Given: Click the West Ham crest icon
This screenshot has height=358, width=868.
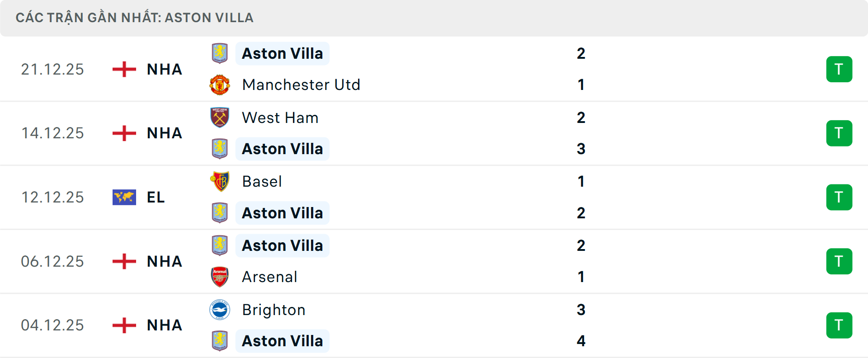Looking at the screenshot, I should pos(220,117).
